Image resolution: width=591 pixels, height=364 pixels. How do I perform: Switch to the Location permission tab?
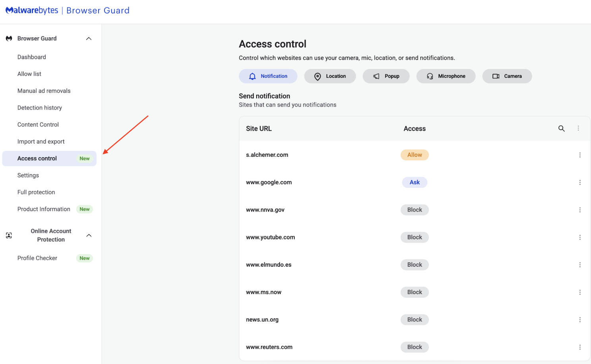tap(330, 76)
